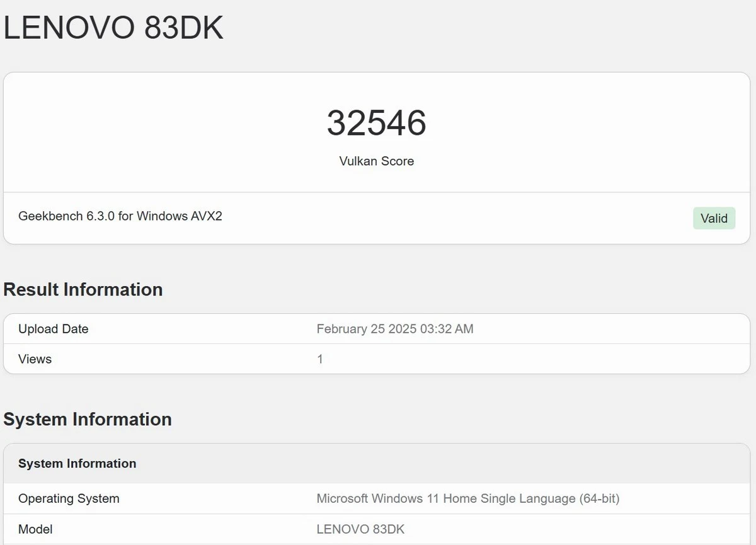Click the green Valid badge
Screen dimensions: 756x545
click(714, 218)
